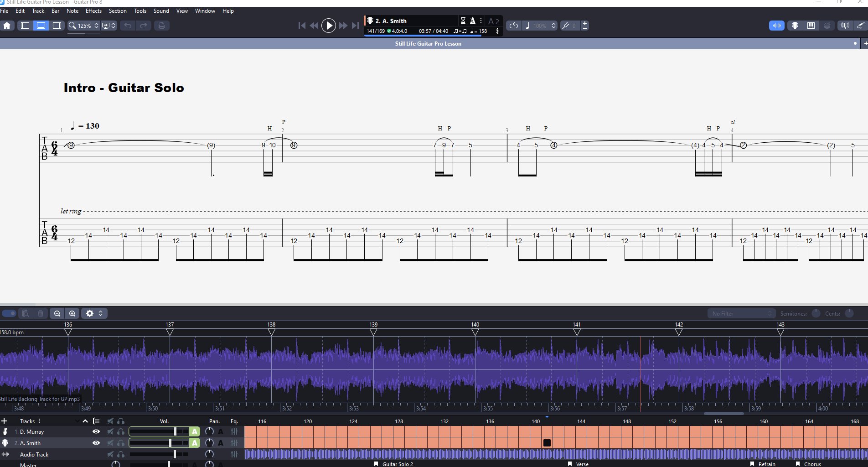Click the Print icon
868x467 pixels.
tap(161, 26)
